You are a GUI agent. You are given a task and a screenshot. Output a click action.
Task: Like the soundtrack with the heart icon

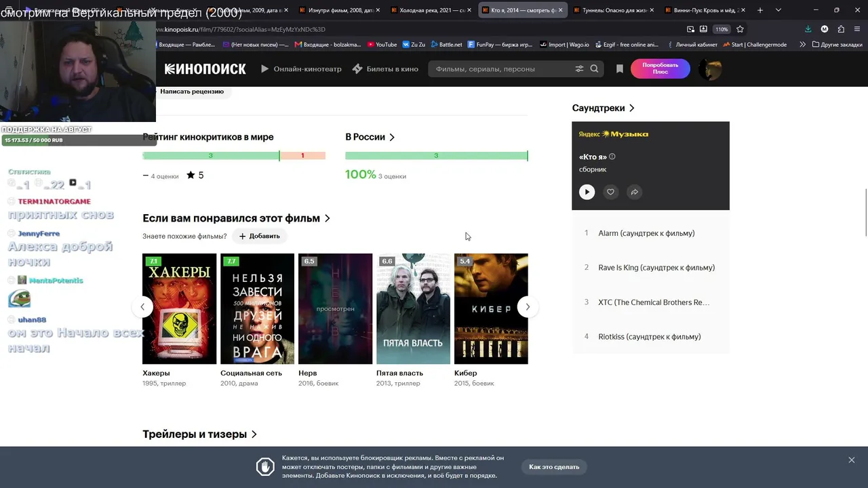[x=610, y=192]
